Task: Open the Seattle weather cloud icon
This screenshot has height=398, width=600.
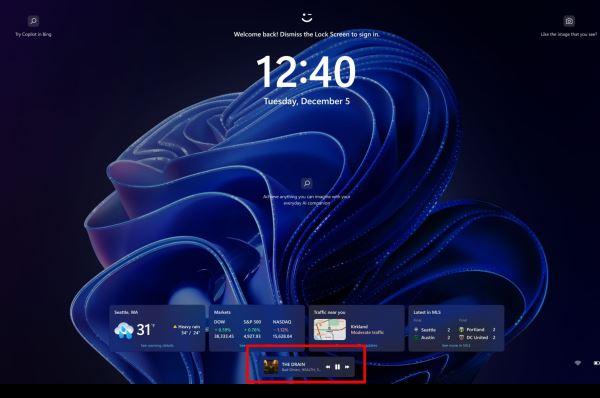Action: (124, 330)
